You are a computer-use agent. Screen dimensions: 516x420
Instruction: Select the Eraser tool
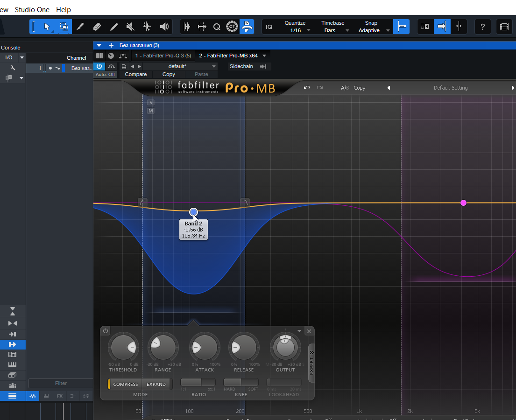click(x=97, y=27)
